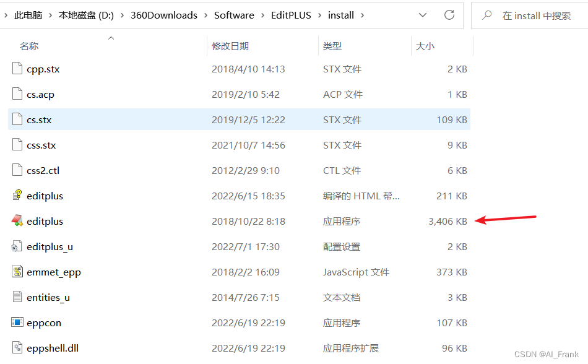The image size is (588, 364).
Task: Click the type CTL 文件
Action: (342, 171)
